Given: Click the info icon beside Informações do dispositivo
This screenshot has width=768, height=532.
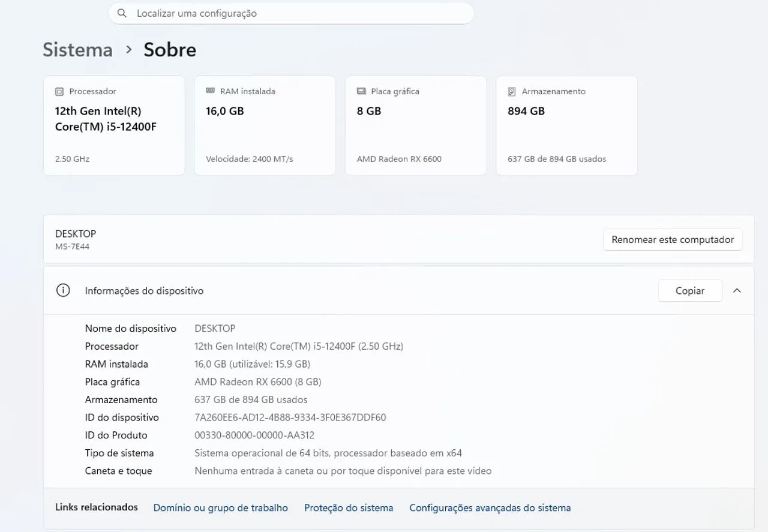Looking at the screenshot, I should tap(63, 290).
